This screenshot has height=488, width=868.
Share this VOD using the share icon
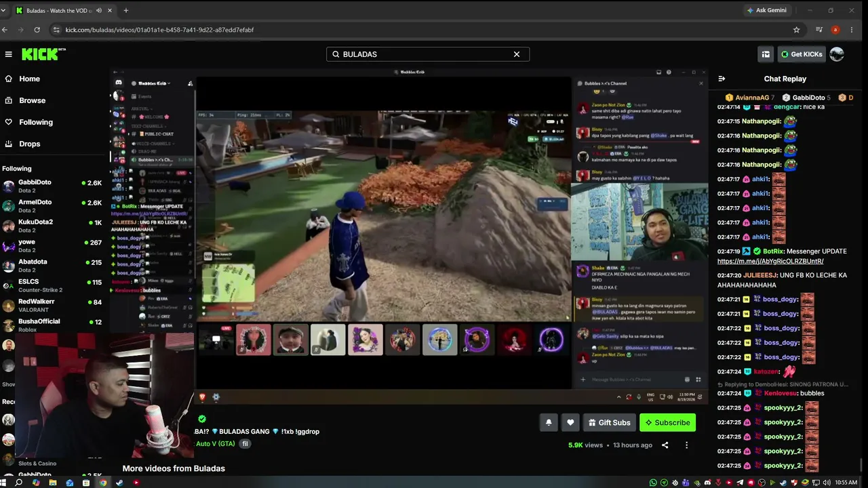(x=665, y=445)
